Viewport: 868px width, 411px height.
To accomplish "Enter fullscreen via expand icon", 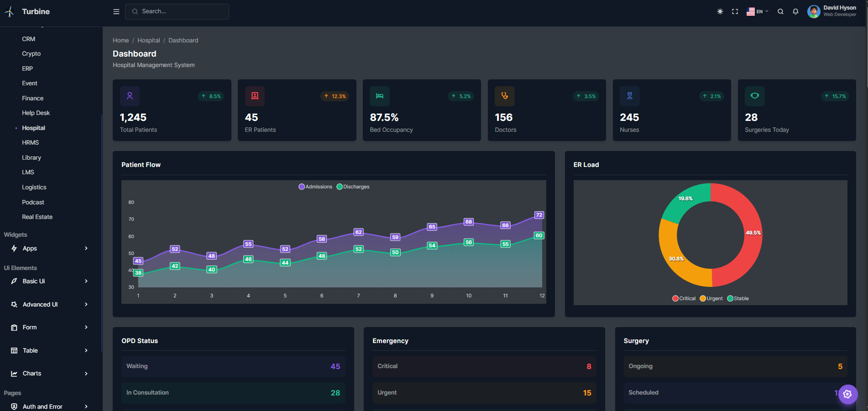I will 735,11.
